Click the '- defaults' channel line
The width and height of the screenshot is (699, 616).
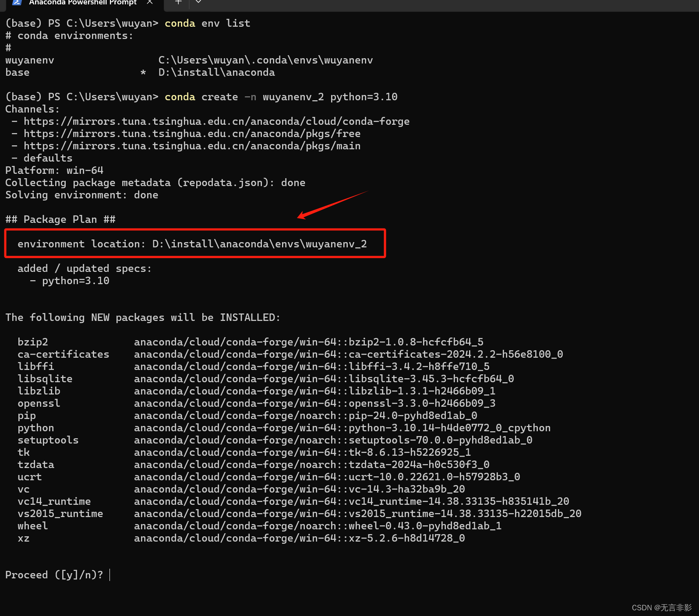pyautogui.click(x=42, y=158)
